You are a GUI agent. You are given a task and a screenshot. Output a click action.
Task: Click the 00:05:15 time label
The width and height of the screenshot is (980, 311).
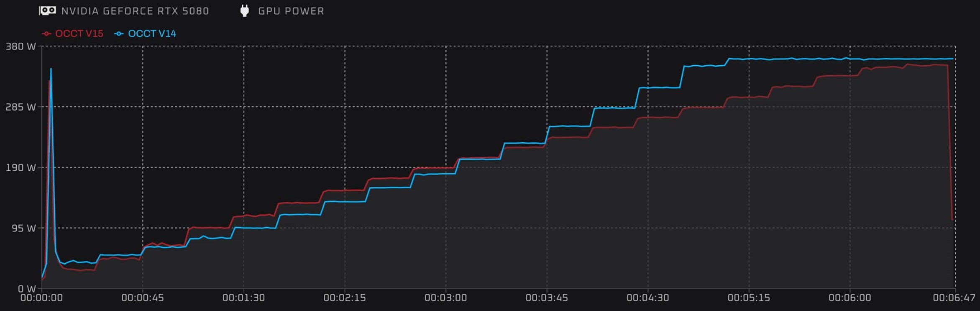pos(749,298)
